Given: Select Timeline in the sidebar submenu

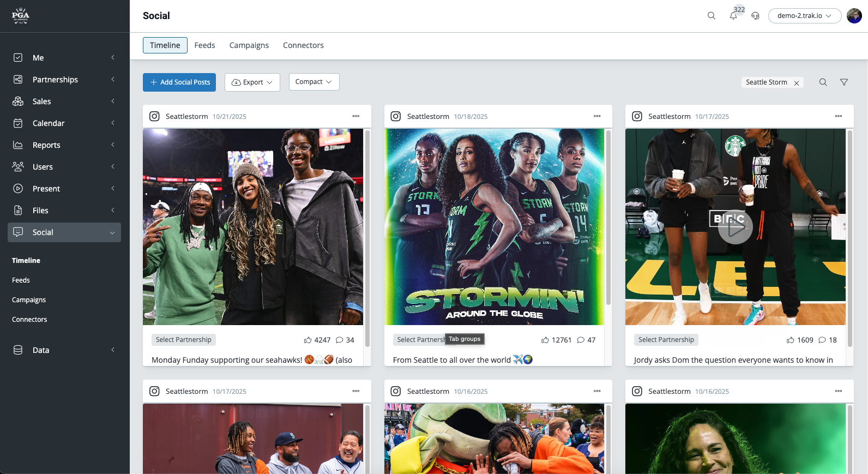Looking at the screenshot, I should 26,261.
